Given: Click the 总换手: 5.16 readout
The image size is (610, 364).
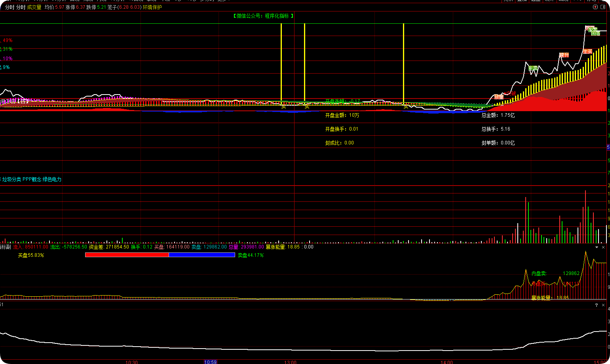Looking at the screenshot, I should 496,129.
